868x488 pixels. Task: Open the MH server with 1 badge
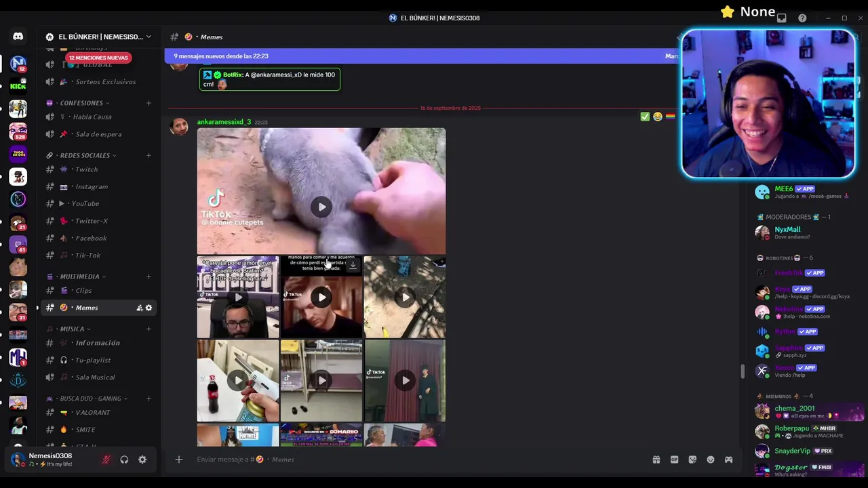[18, 357]
